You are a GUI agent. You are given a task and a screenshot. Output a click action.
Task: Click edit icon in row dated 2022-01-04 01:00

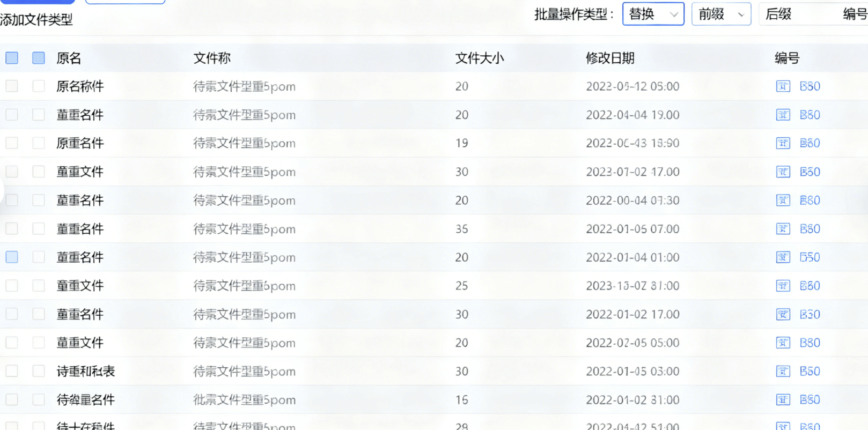click(x=783, y=257)
